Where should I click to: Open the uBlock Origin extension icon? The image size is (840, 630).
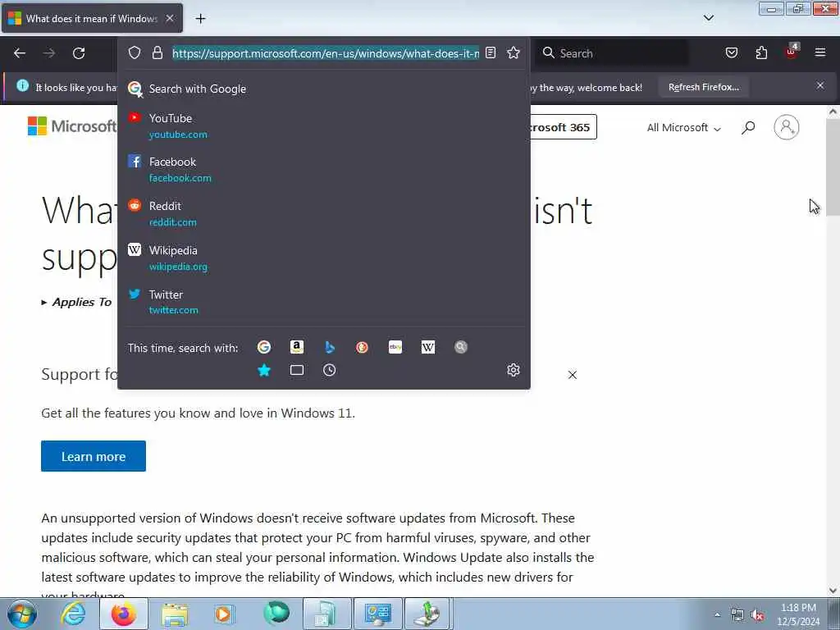click(792, 52)
